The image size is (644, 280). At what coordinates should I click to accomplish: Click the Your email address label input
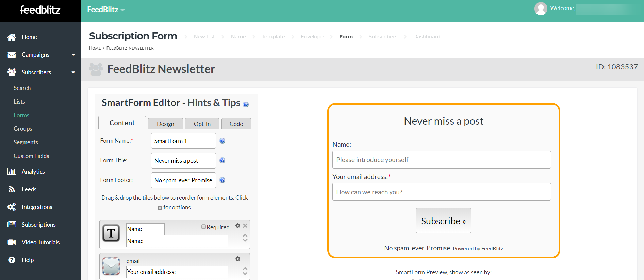click(x=177, y=272)
